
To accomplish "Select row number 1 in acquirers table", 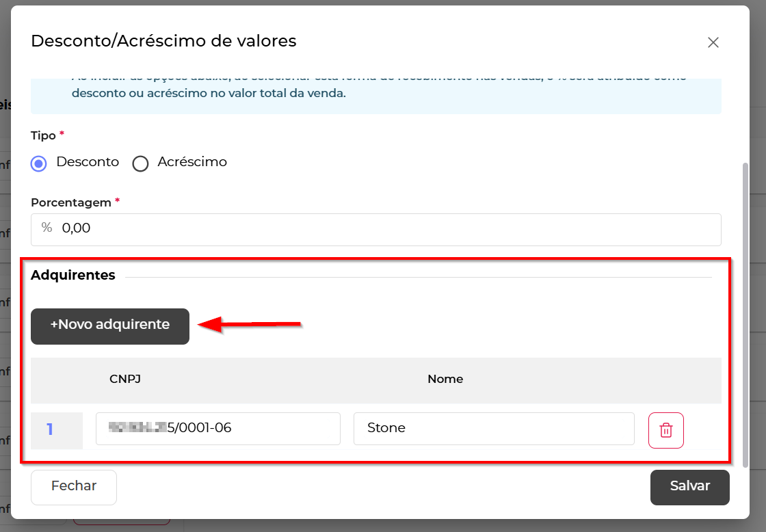I will pos(50,430).
